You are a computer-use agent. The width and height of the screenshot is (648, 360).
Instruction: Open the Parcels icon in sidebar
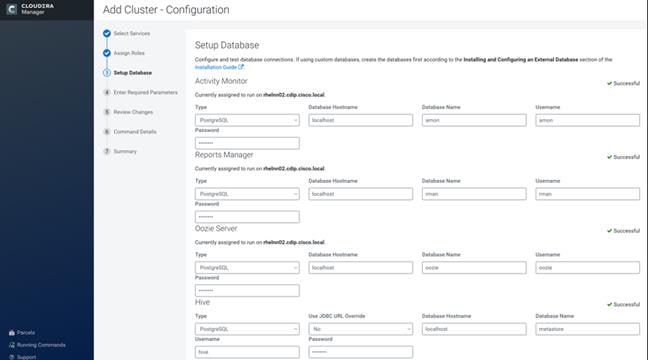12,333
